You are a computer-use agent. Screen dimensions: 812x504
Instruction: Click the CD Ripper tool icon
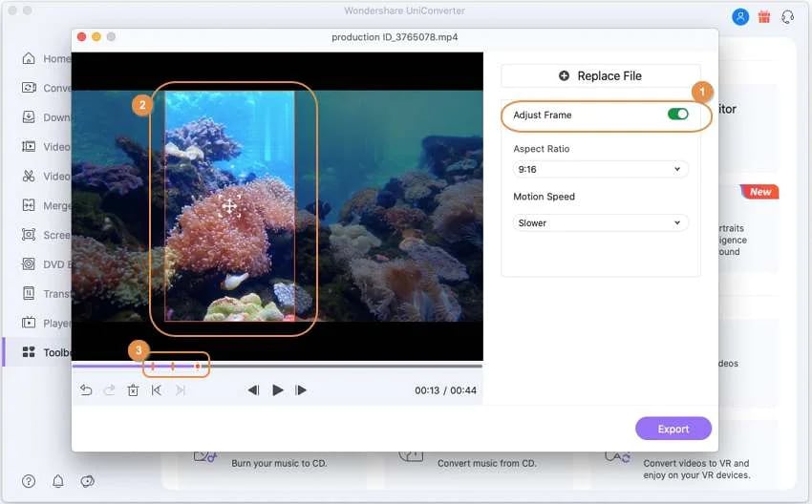[411, 456]
